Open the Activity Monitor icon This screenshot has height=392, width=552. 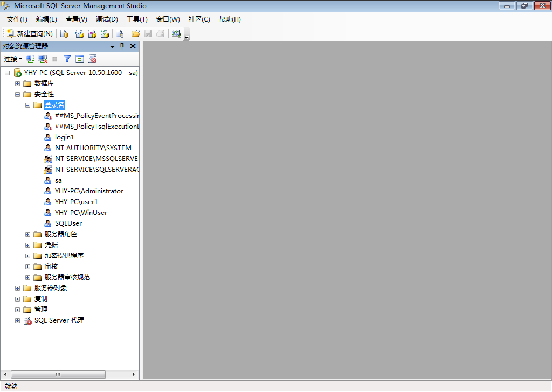(x=176, y=33)
